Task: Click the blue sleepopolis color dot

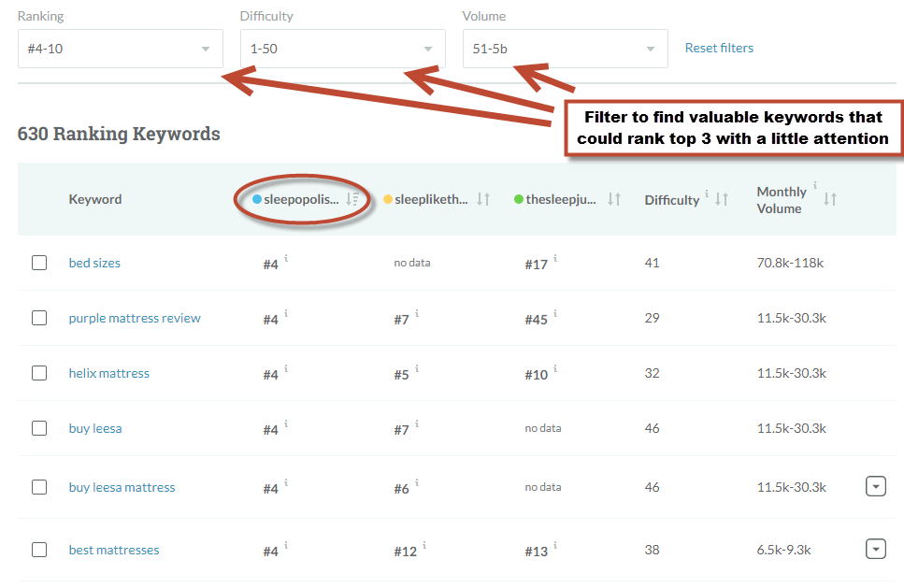Action: click(x=257, y=199)
